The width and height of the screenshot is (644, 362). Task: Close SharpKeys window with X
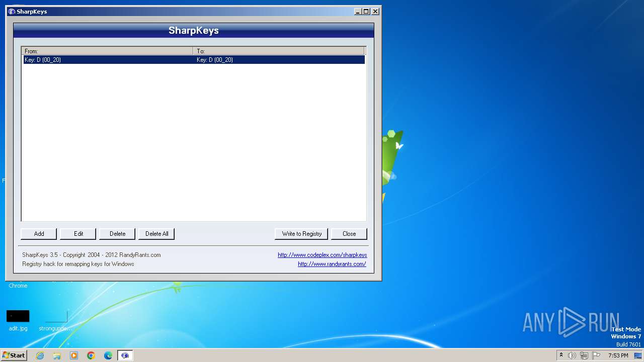coord(375,11)
